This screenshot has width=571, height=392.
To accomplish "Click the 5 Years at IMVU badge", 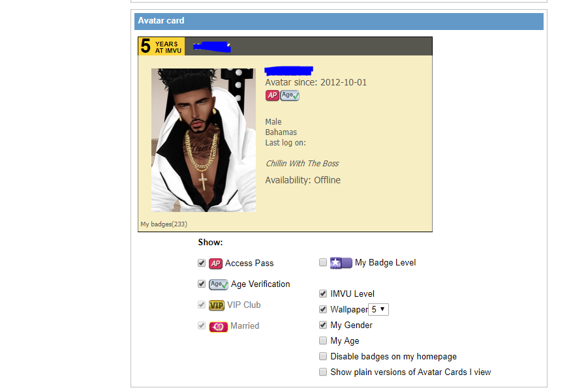I will tap(161, 46).
